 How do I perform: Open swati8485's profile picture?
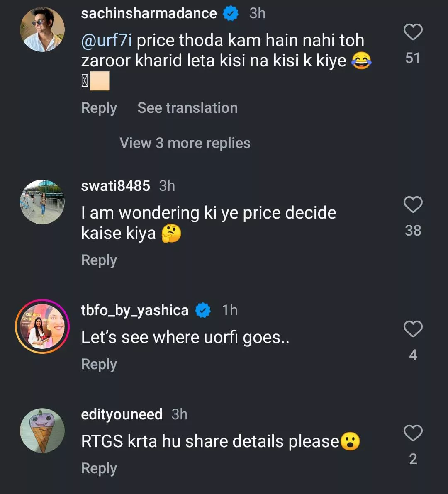42,202
